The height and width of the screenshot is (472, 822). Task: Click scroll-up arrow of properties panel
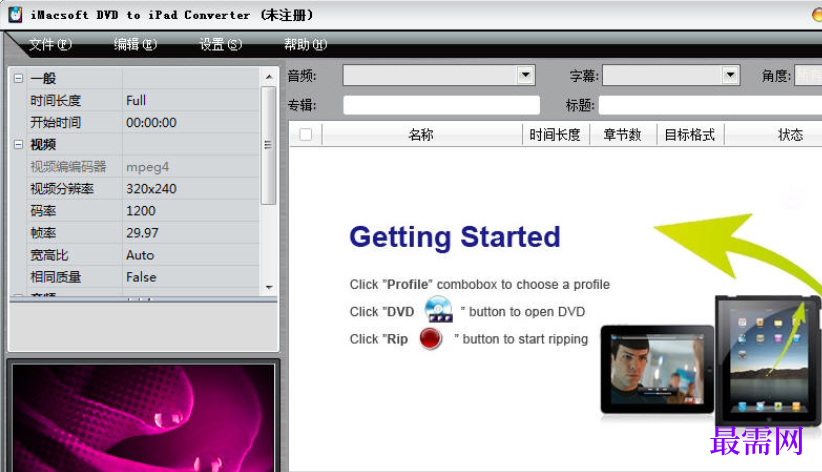click(x=269, y=77)
